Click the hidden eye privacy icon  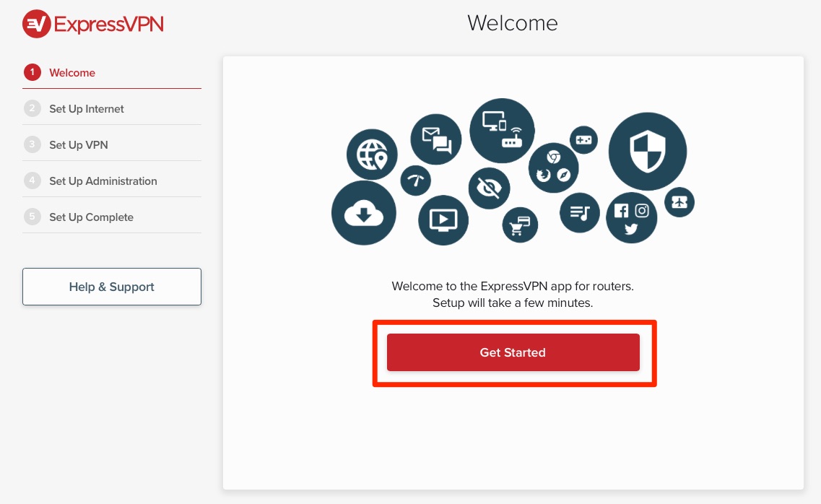489,188
